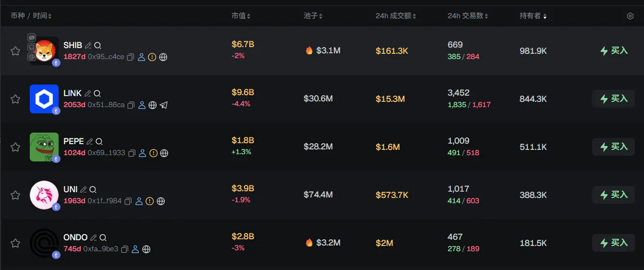
Task: Sort by 24h 交易数 column header
Action: 468,16
